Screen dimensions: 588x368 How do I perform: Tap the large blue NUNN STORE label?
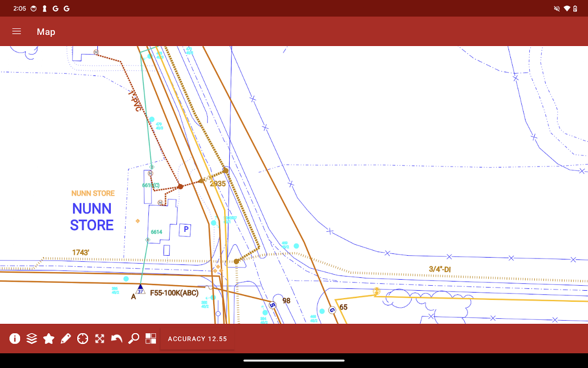92,217
